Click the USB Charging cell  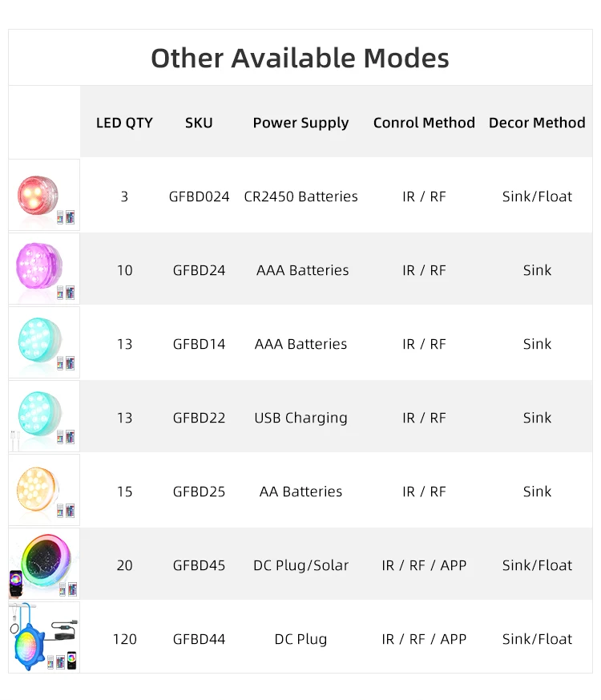coord(300,418)
